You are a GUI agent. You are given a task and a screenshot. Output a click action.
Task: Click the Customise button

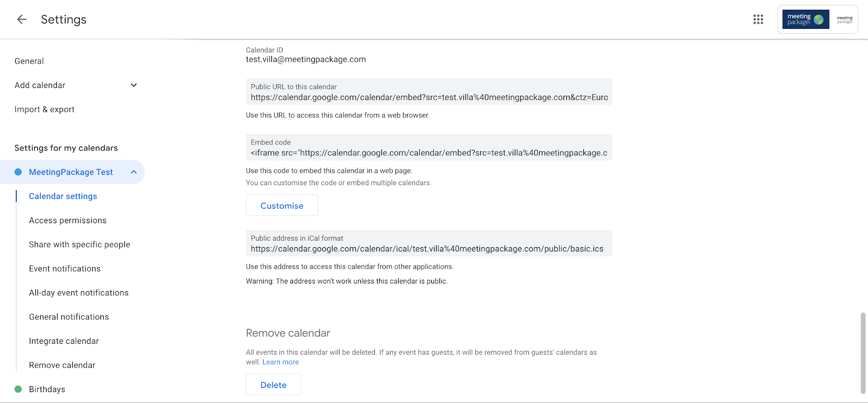282,206
